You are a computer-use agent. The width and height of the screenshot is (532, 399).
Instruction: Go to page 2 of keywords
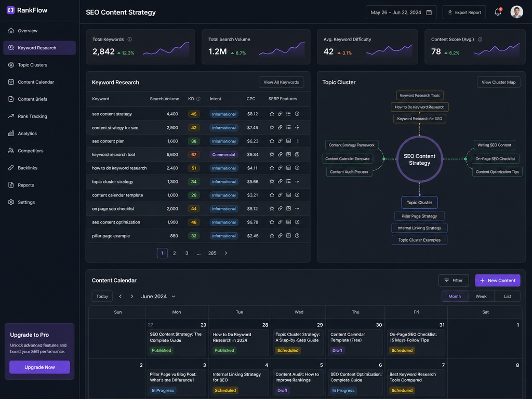point(175,253)
